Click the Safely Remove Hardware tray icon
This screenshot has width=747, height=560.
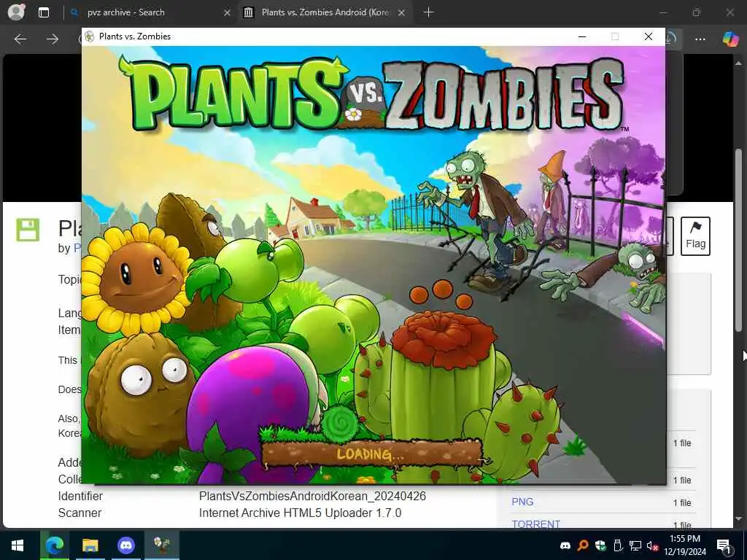coord(617,545)
